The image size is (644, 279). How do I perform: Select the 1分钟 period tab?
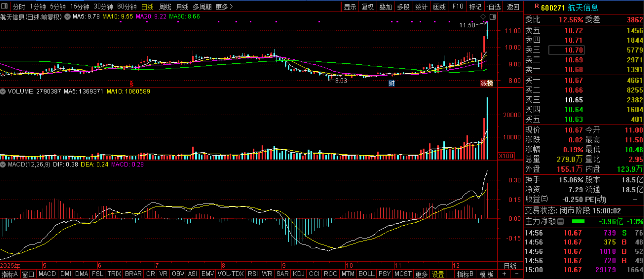coord(38,7)
